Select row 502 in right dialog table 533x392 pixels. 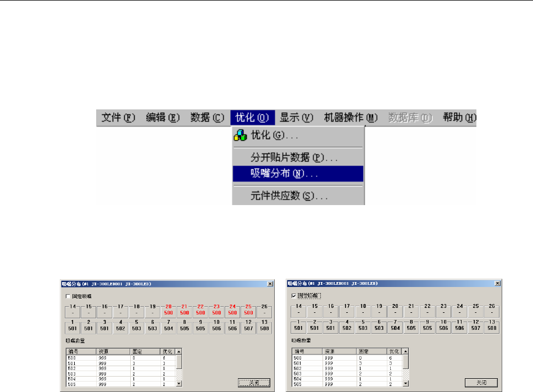tap(347, 368)
